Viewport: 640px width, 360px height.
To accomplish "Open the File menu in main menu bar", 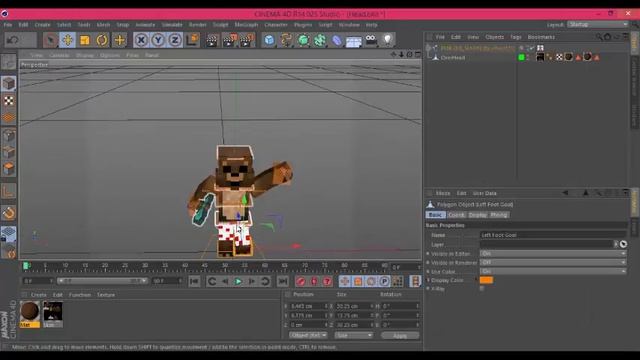I will (x=8, y=25).
